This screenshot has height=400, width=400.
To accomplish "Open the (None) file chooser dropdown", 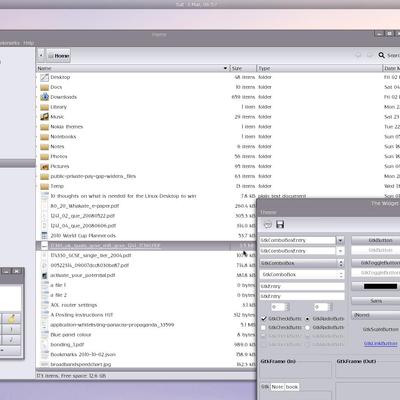I will click(x=376, y=315).
